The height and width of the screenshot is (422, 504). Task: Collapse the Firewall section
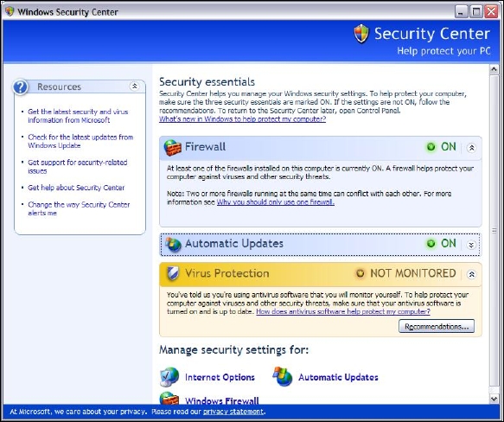[471, 148]
